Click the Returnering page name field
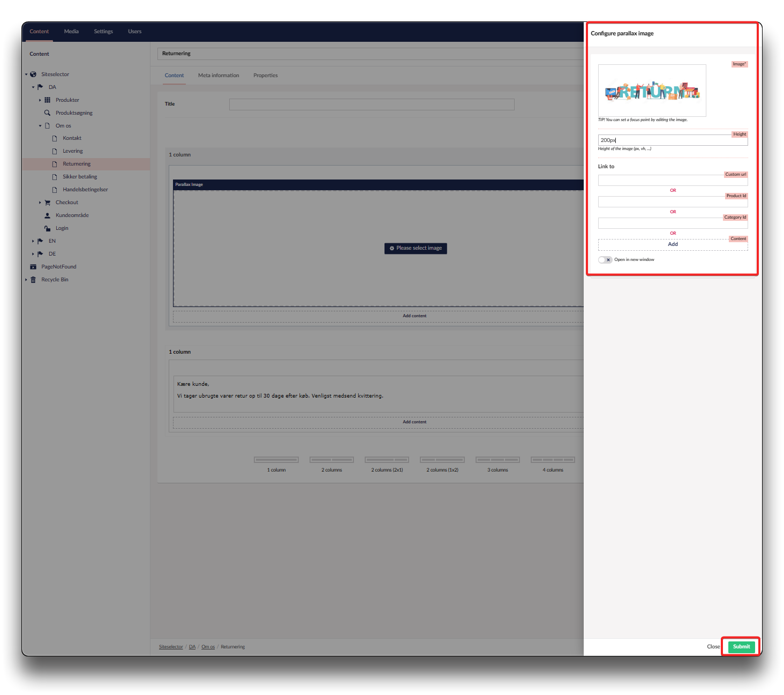Image resolution: width=784 pixels, height=695 pixels. click(371, 54)
